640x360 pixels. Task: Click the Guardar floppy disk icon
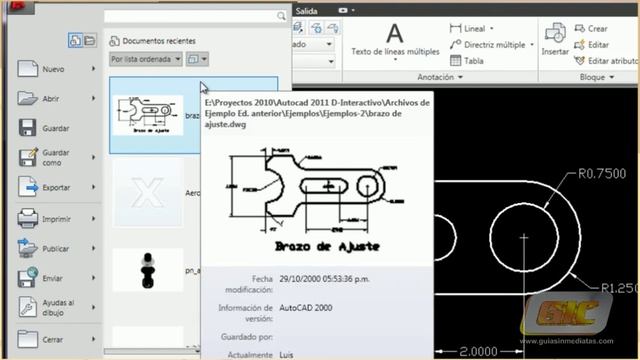click(28, 128)
